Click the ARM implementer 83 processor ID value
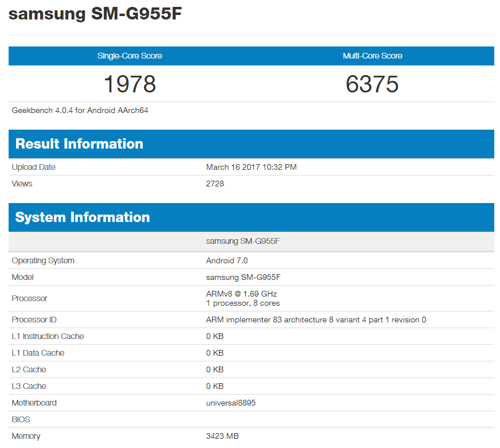Viewport: 500px width, 448px height. (x=316, y=320)
